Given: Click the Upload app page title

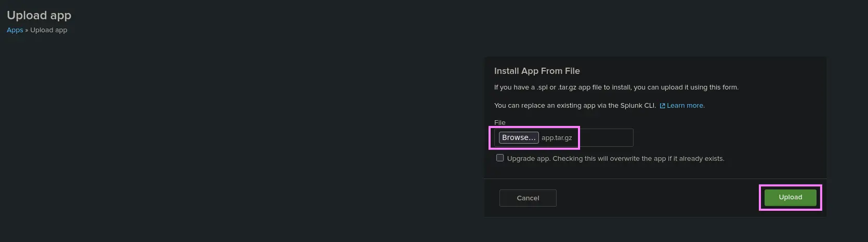Looking at the screenshot, I should [x=39, y=16].
